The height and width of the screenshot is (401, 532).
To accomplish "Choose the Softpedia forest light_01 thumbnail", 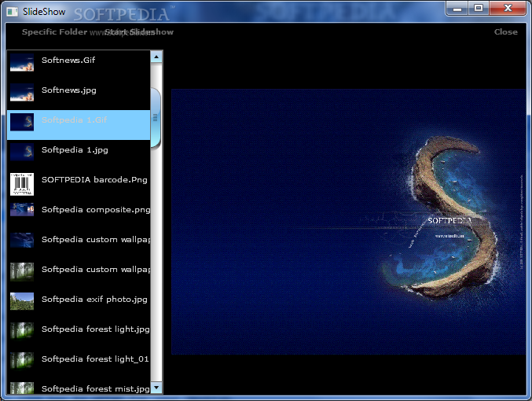I will coord(22,361).
